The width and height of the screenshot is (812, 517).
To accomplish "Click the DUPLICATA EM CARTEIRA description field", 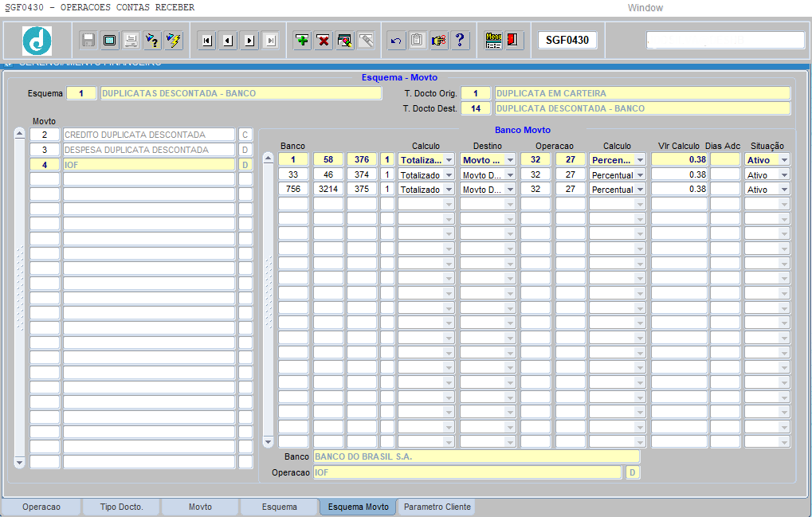I will pos(642,93).
